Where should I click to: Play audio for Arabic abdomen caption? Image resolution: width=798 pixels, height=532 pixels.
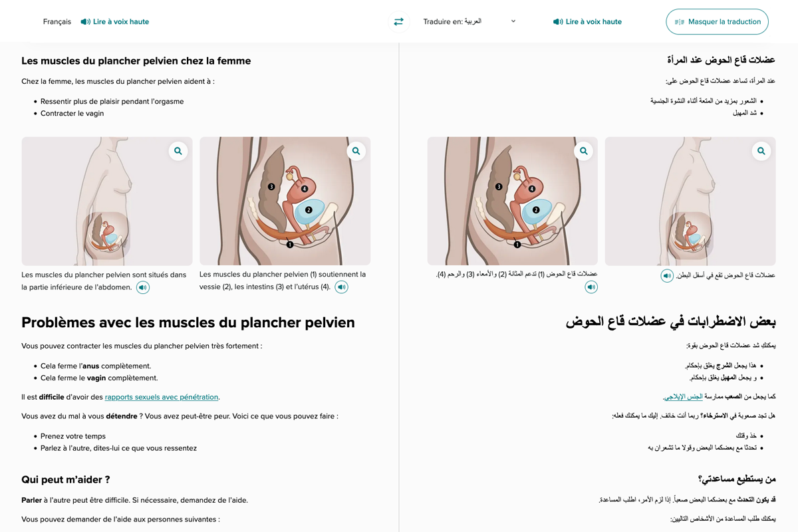click(x=667, y=275)
